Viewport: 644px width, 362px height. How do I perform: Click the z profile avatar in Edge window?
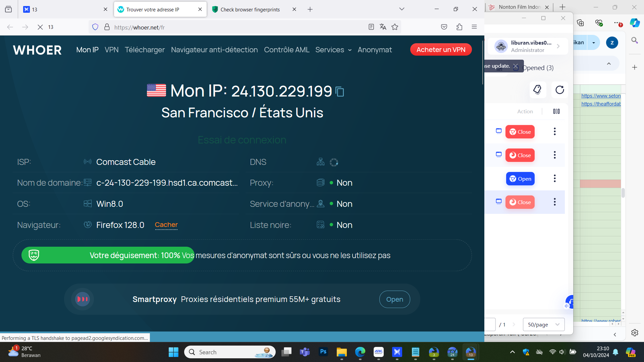click(x=612, y=43)
